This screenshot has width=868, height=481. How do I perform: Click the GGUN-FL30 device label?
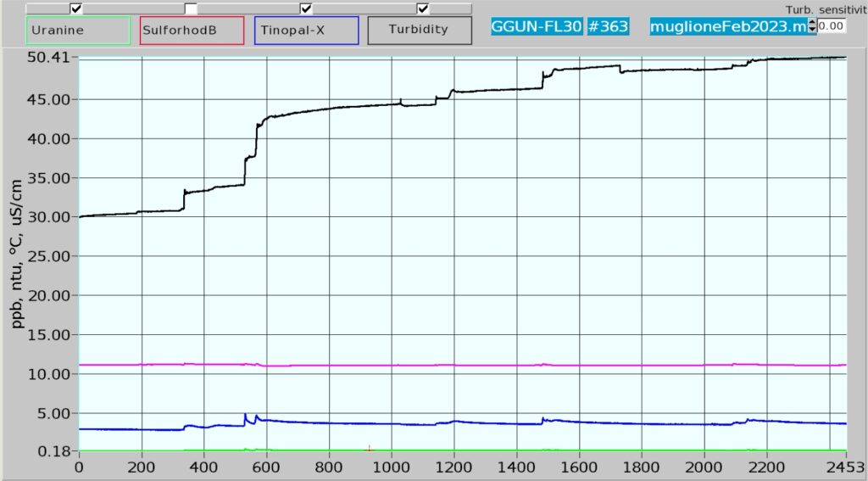point(536,26)
